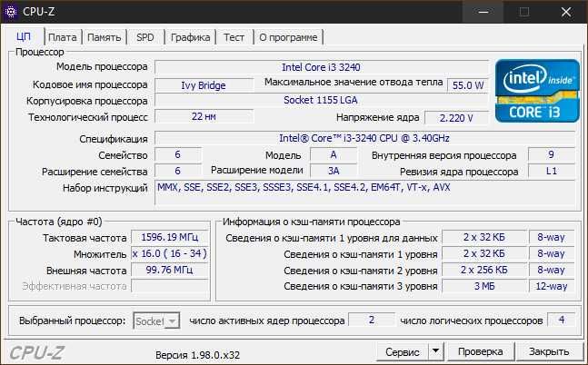Image resolution: width=588 pixels, height=365 pixels.
Task: Click the i3-3240 CPU @ 3.40GHz specification
Action: 364,138
